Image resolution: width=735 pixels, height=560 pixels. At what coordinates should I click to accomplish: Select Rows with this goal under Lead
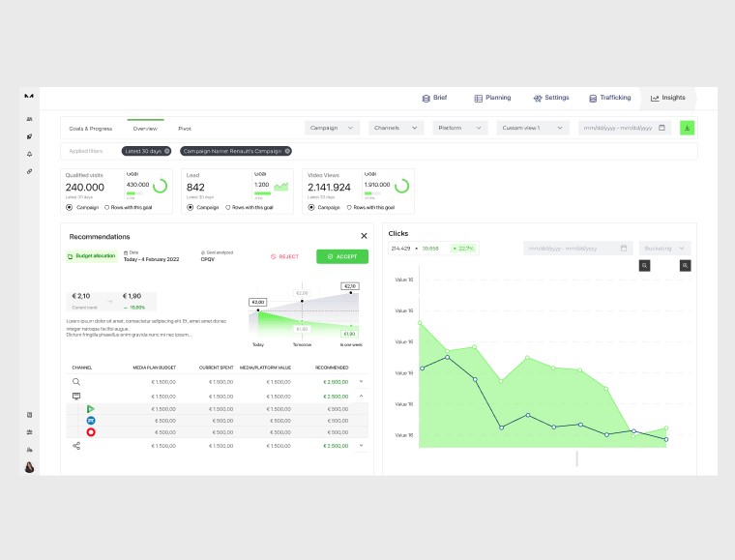point(227,207)
